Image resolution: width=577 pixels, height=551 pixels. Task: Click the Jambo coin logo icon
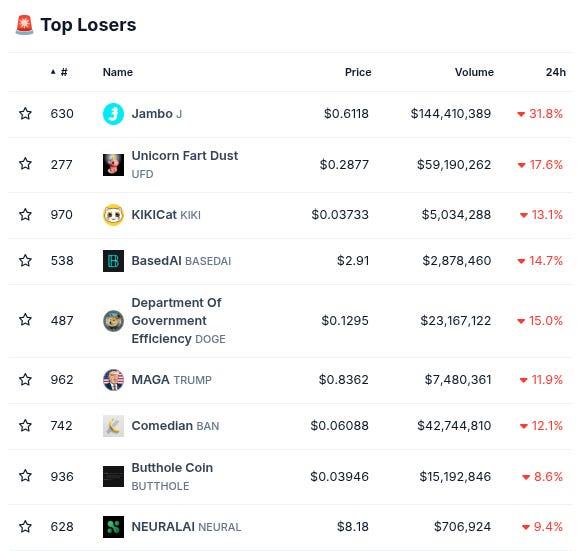point(113,114)
